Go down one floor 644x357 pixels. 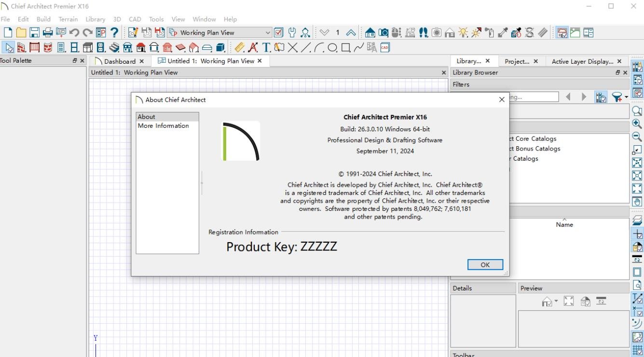click(x=324, y=33)
